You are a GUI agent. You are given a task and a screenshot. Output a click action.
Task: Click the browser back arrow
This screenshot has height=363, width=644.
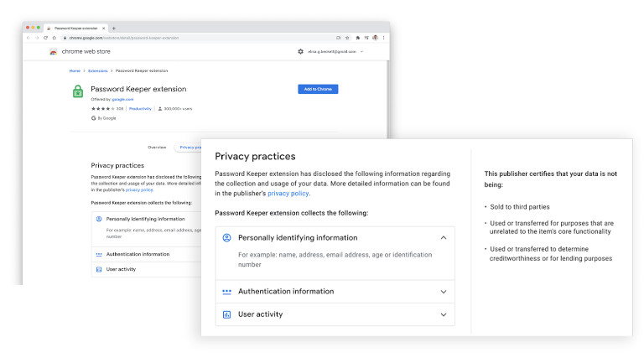pos(29,38)
